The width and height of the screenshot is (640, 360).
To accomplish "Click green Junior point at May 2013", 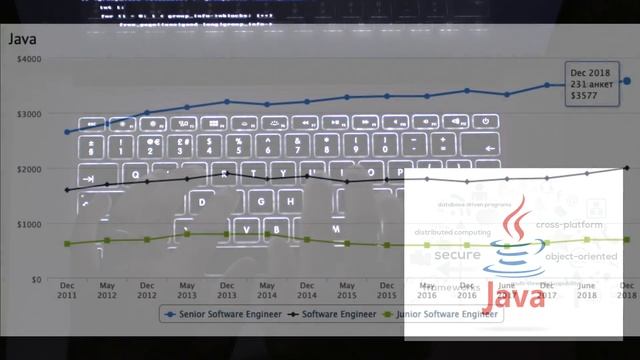I will point(187,234).
